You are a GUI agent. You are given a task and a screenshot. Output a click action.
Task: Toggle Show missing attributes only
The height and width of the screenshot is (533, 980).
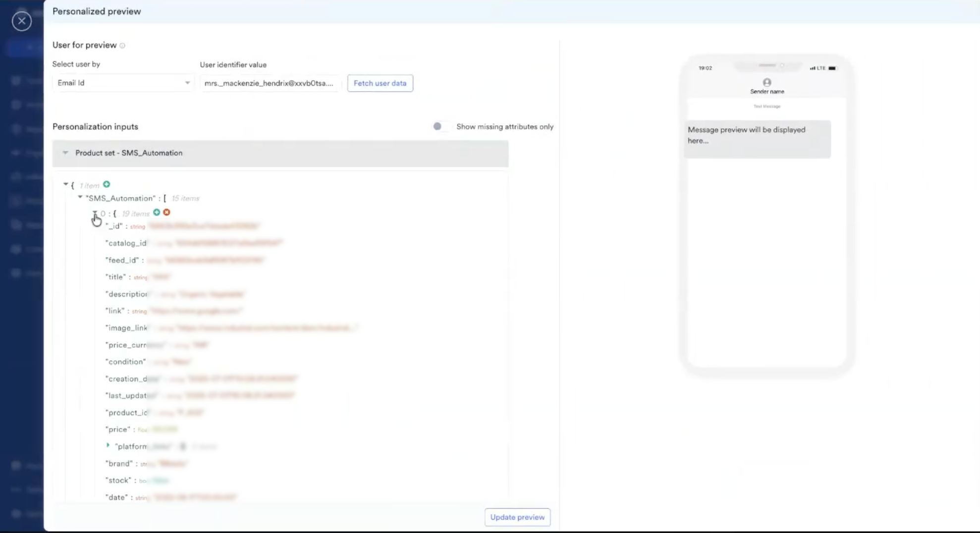[440, 127]
